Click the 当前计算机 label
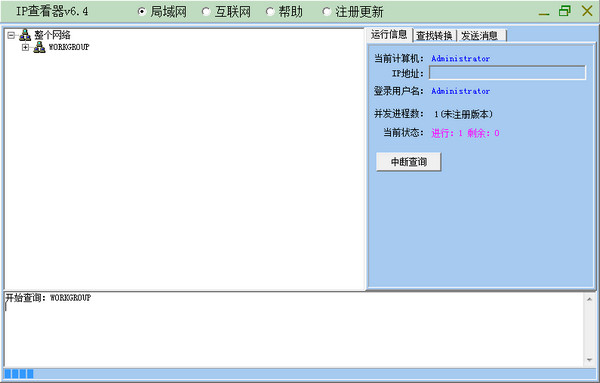 [x=399, y=59]
